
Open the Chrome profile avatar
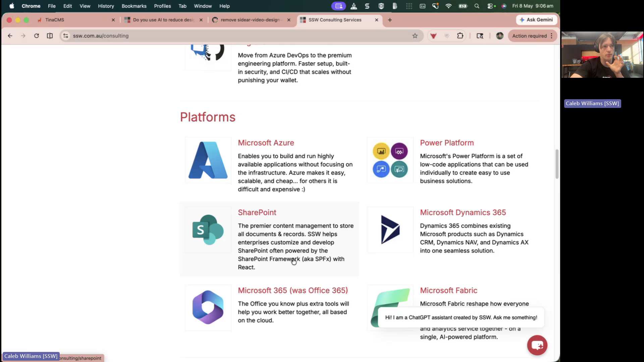coord(500,36)
